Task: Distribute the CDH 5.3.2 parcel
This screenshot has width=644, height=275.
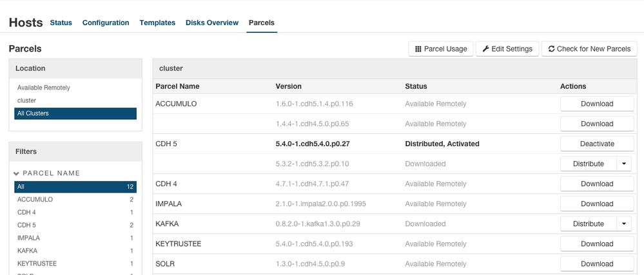Action: coord(588,164)
